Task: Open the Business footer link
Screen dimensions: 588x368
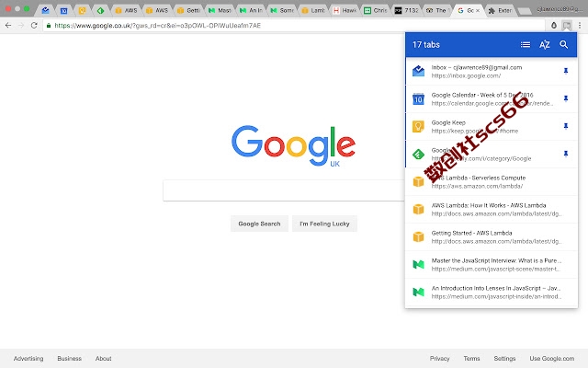Action: pyautogui.click(x=70, y=359)
